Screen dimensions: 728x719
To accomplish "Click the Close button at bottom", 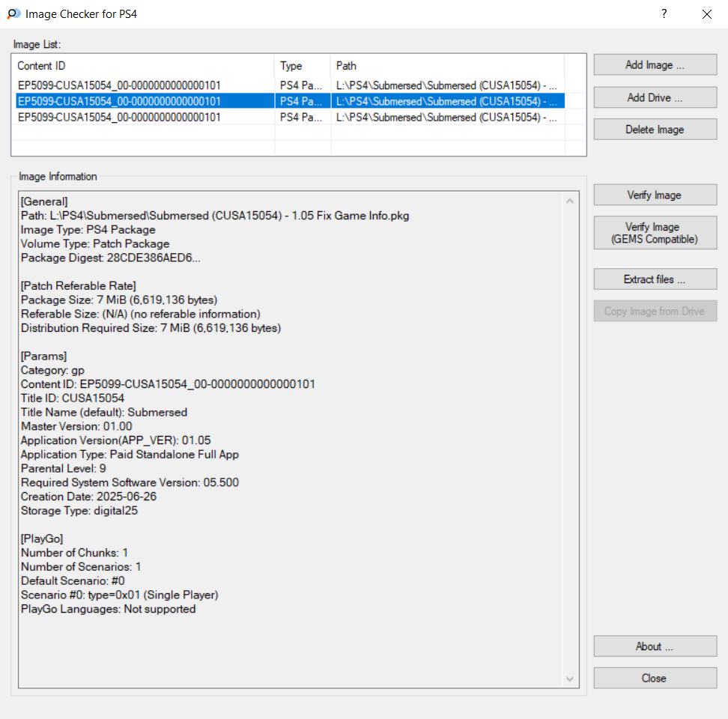I will coord(655,678).
